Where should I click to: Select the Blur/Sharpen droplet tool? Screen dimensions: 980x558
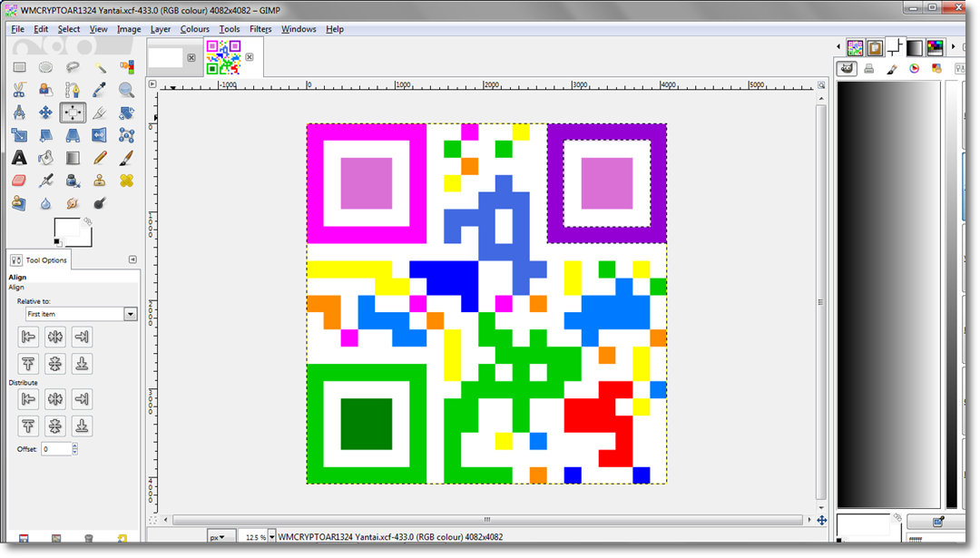45,203
